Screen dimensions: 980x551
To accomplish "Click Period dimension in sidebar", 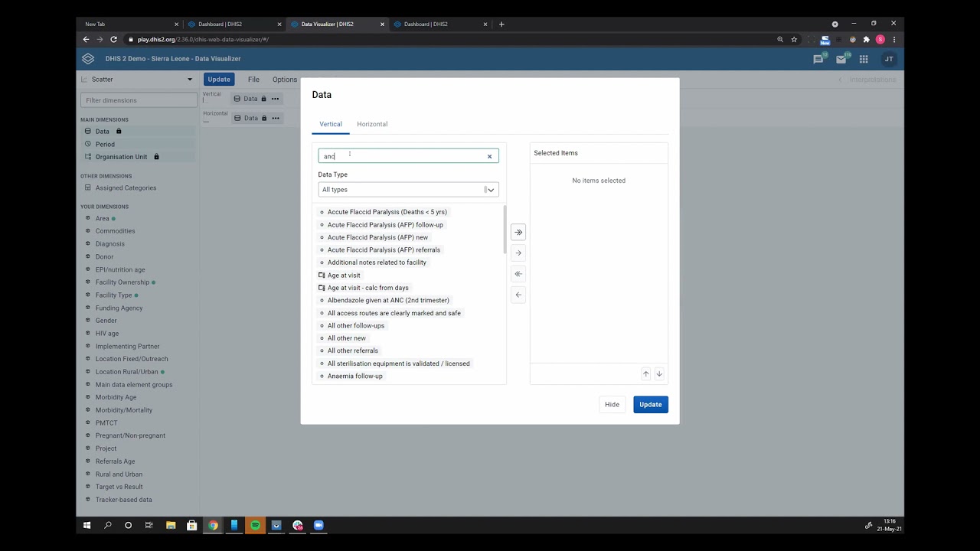I will coord(138,144).
